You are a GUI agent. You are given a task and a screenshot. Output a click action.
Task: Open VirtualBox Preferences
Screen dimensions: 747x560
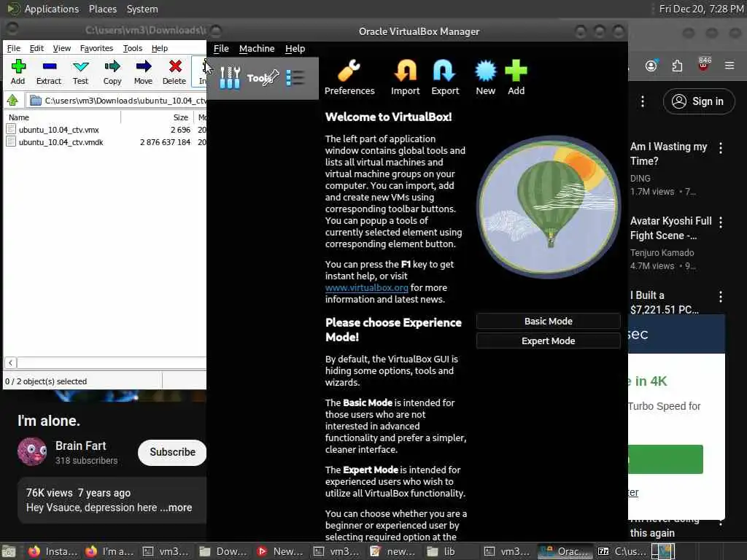(349, 77)
